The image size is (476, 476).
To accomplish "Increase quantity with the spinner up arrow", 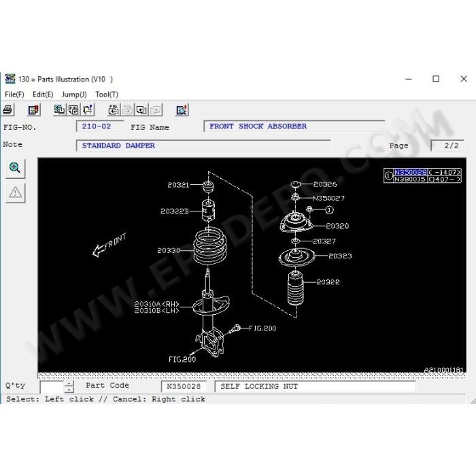I will (69, 384).
